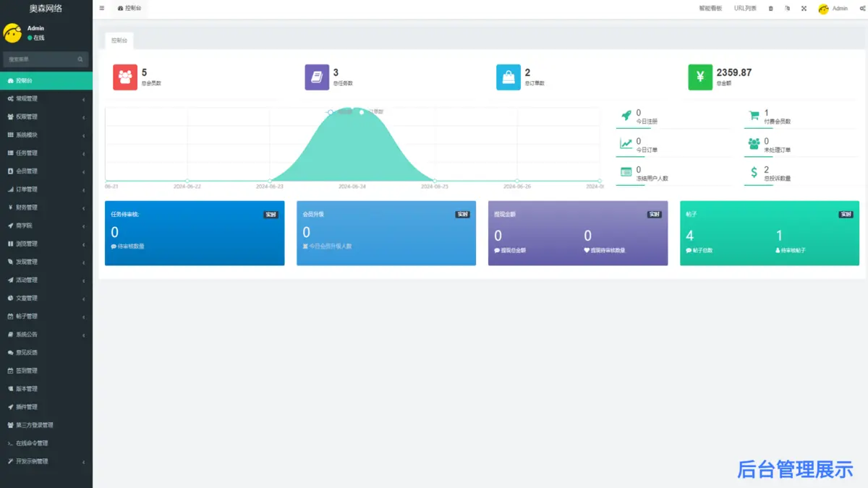This screenshot has height=488, width=868.
Task: Click the green yen 总金额 icon
Action: 700,77
